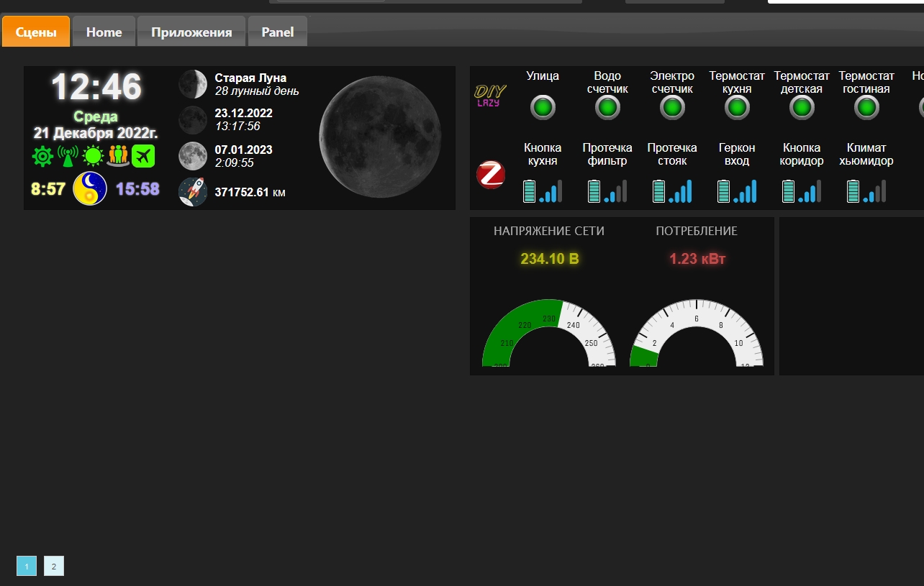Click the Геркон вход battery indicator
924x586 pixels.
[737, 191]
